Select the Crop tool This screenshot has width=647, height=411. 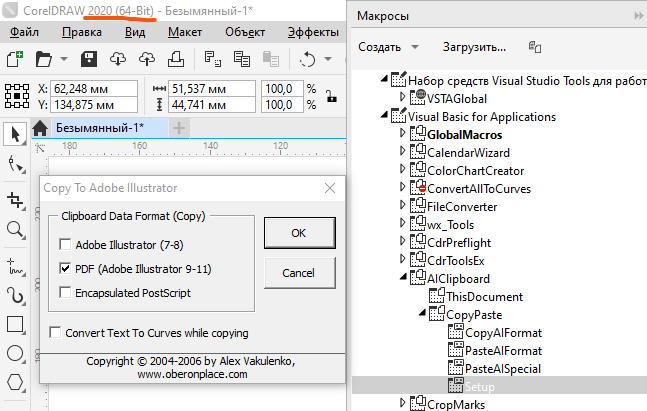[16, 200]
